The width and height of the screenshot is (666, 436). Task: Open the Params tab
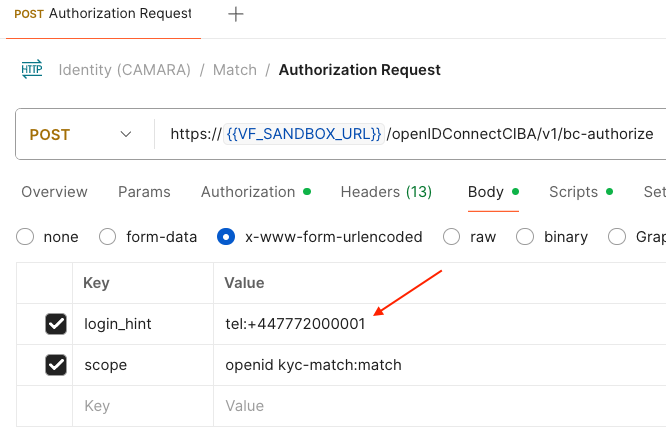(x=144, y=192)
